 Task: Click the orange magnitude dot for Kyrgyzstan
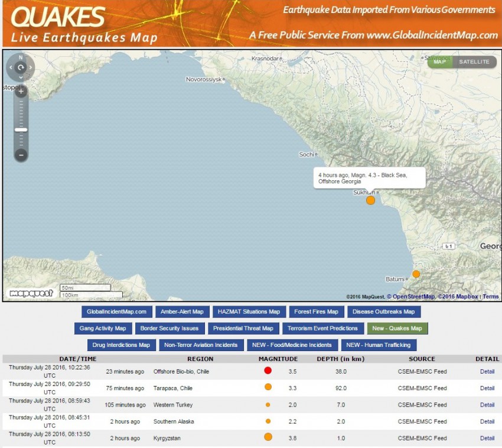pyautogui.click(x=268, y=437)
